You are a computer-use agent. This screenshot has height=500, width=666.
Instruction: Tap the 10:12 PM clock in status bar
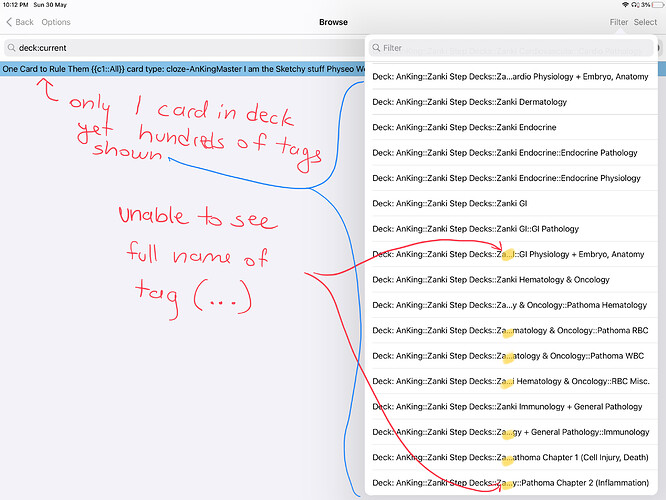tap(15, 5)
